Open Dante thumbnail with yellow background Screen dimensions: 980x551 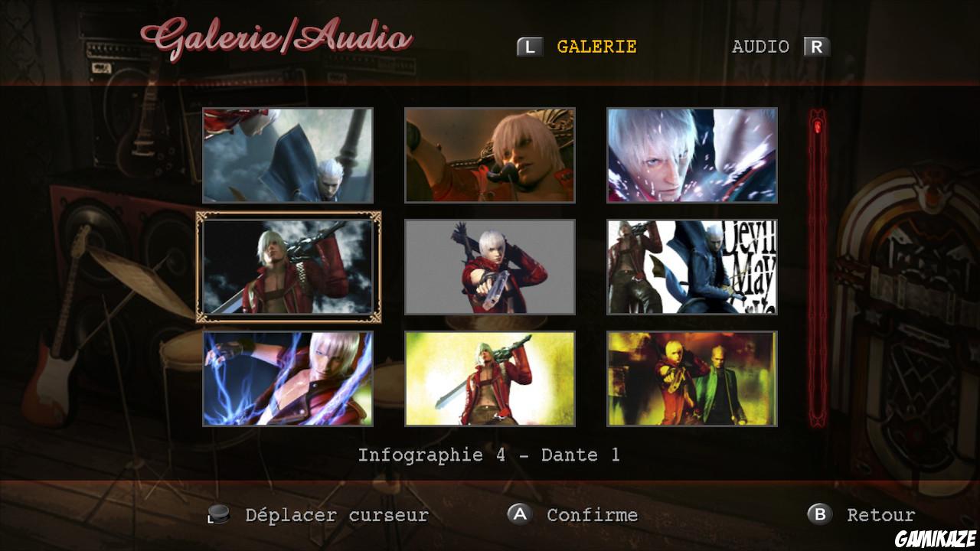point(490,379)
